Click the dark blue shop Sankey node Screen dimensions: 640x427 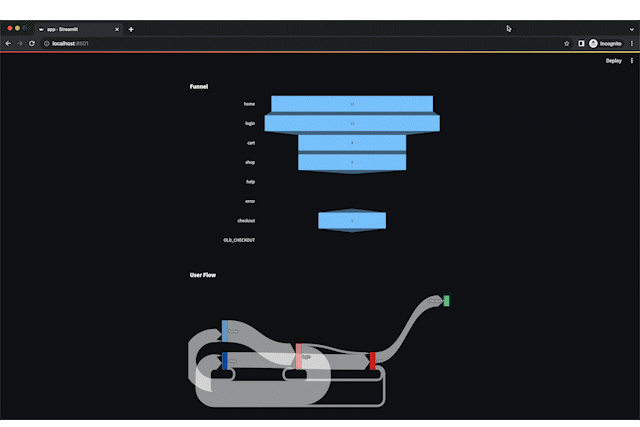224,361
